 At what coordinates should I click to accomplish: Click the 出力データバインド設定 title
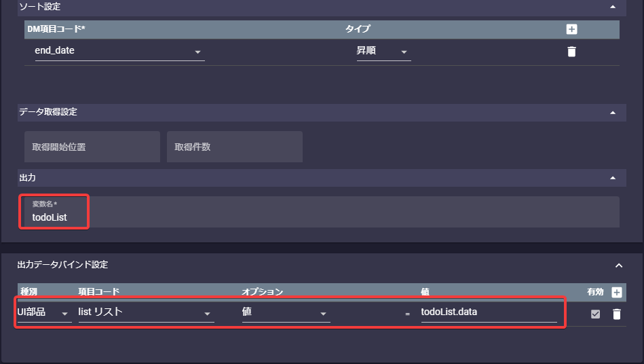(62, 265)
